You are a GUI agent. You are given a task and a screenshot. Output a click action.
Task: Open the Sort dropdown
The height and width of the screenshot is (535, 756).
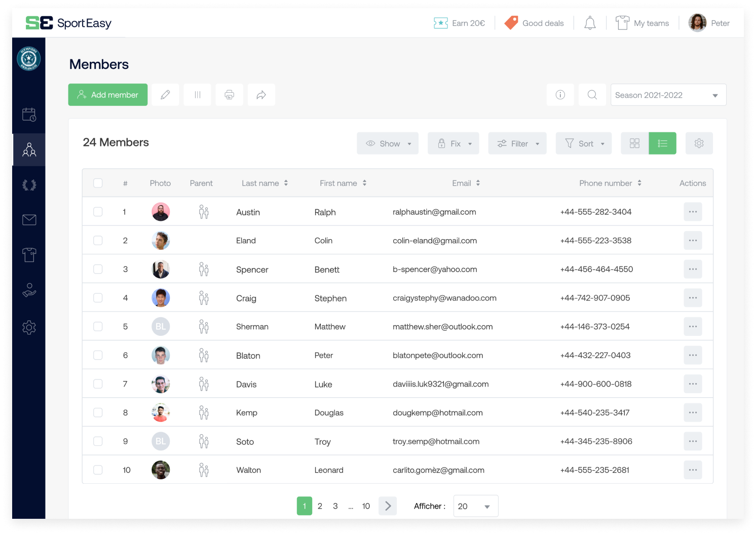tap(583, 143)
